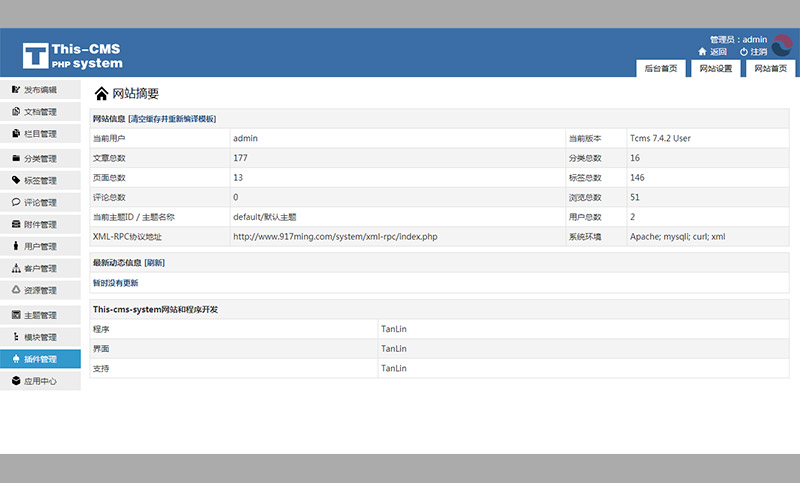
Task: Select the highlighted 插件管理 sidebar item
Action: pos(40,359)
